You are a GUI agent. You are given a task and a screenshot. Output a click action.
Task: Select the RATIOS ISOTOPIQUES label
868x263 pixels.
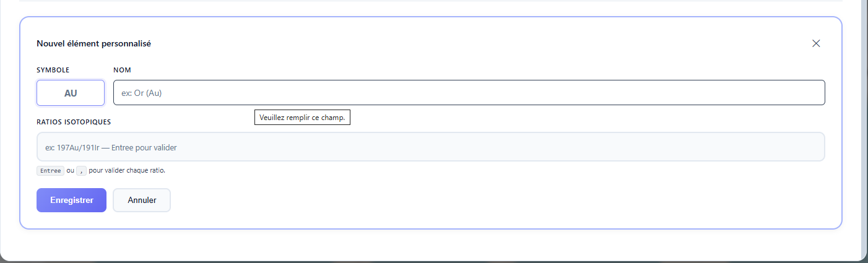tap(74, 122)
